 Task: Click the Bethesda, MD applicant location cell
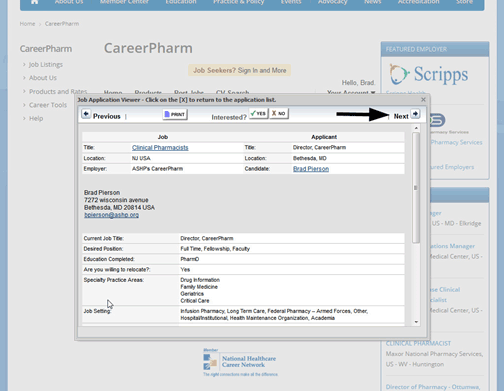310,158
